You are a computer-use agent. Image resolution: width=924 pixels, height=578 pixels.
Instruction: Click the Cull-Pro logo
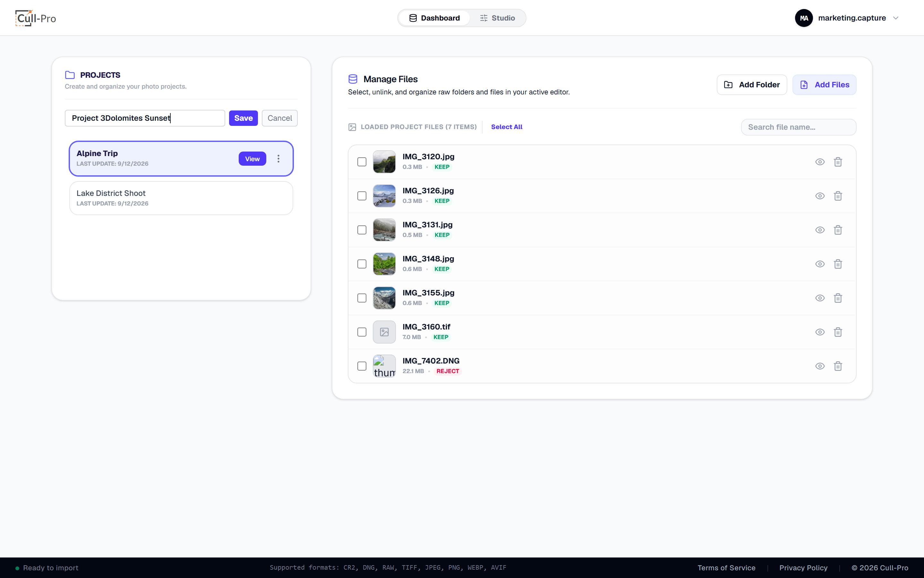coord(36,18)
